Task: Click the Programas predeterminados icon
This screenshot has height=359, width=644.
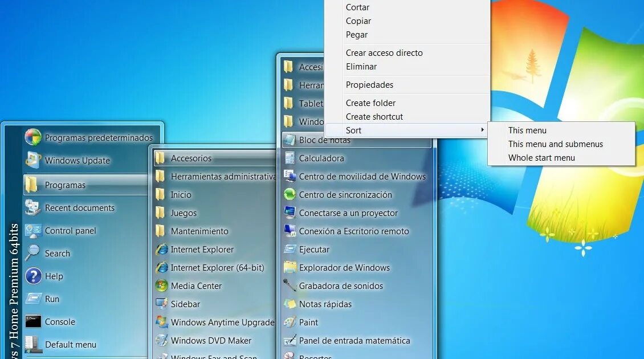Action: [x=33, y=137]
